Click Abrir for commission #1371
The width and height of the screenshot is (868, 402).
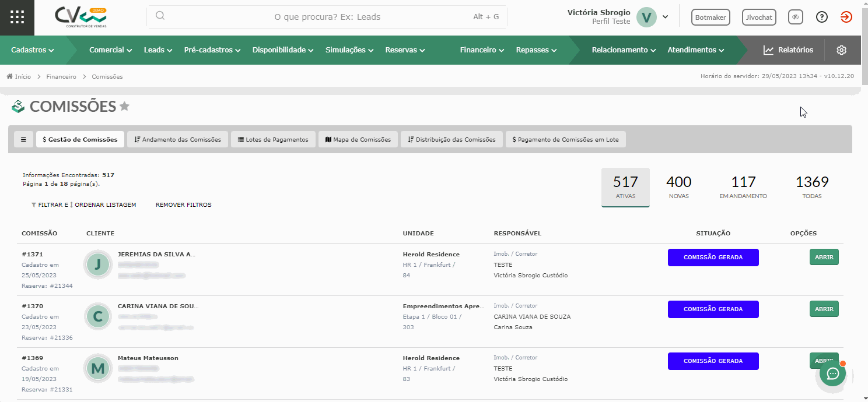pyautogui.click(x=824, y=257)
